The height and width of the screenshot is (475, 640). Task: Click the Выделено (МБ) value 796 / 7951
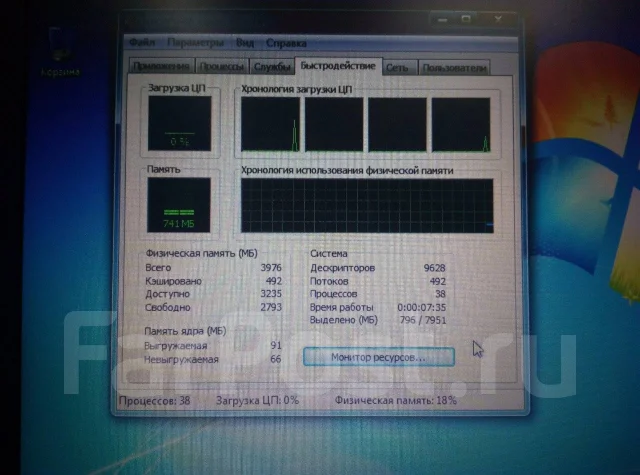423,320
